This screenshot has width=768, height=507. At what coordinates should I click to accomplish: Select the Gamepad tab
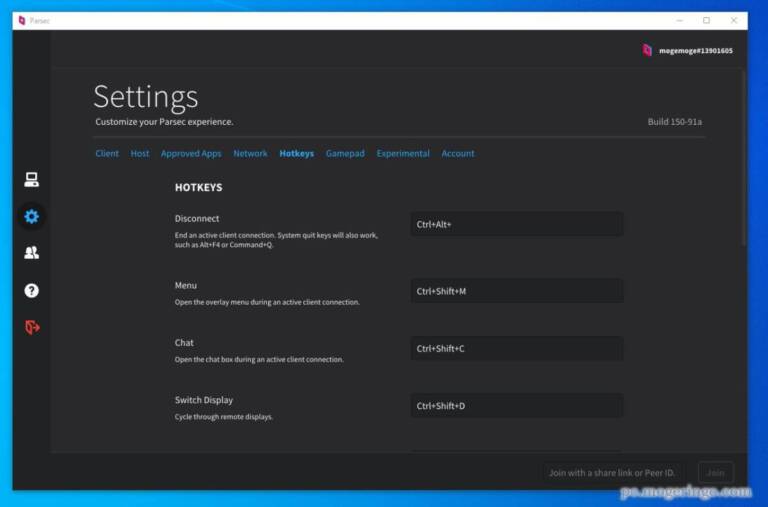pos(345,154)
